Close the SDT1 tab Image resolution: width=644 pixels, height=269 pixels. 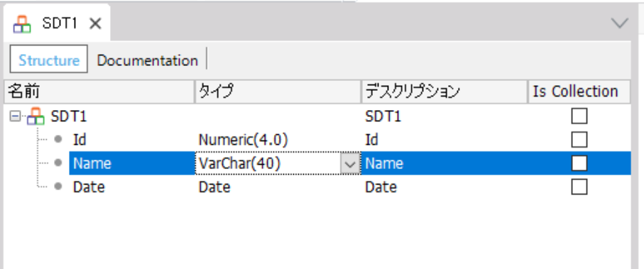(95, 24)
